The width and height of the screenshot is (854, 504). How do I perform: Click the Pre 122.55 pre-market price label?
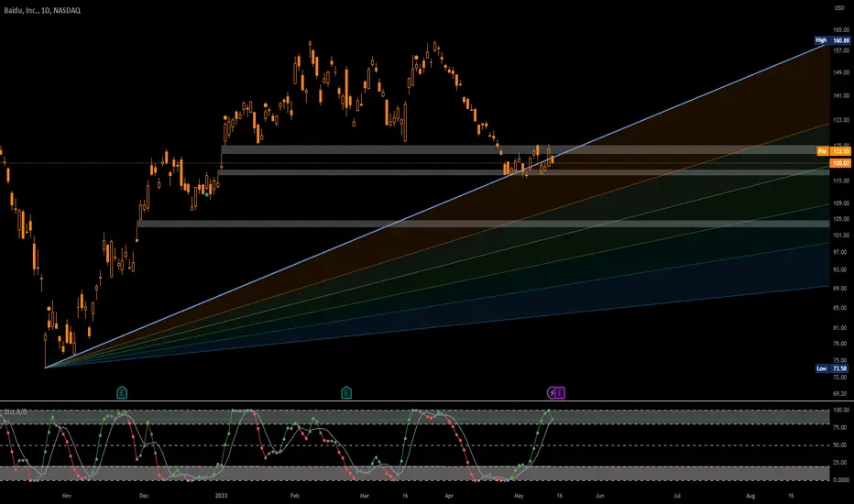coord(834,151)
